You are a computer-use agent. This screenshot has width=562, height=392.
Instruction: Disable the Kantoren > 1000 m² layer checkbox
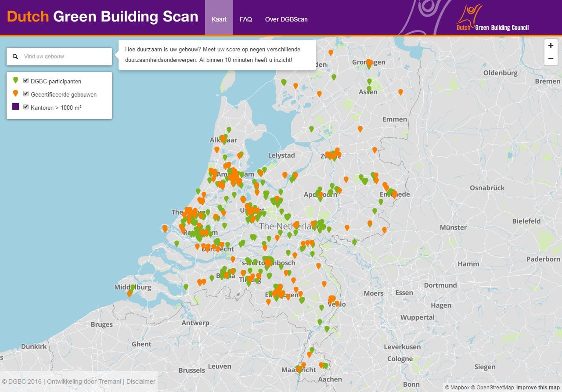tap(26, 107)
